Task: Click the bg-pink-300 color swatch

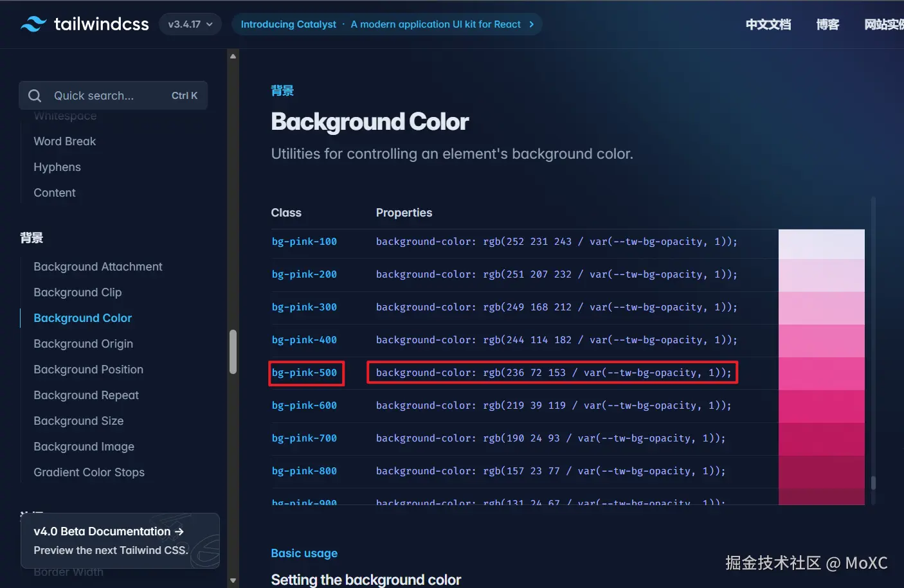Action: (822, 308)
